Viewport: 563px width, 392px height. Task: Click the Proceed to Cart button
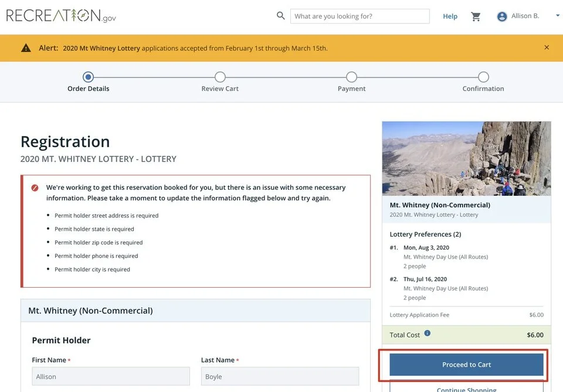point(466,364)
